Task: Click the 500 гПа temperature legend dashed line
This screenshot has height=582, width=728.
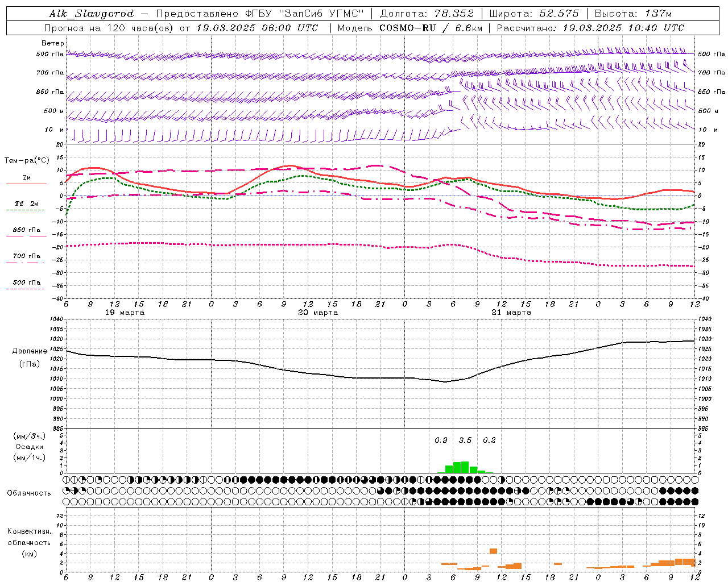Action: [x=26, y=289]
